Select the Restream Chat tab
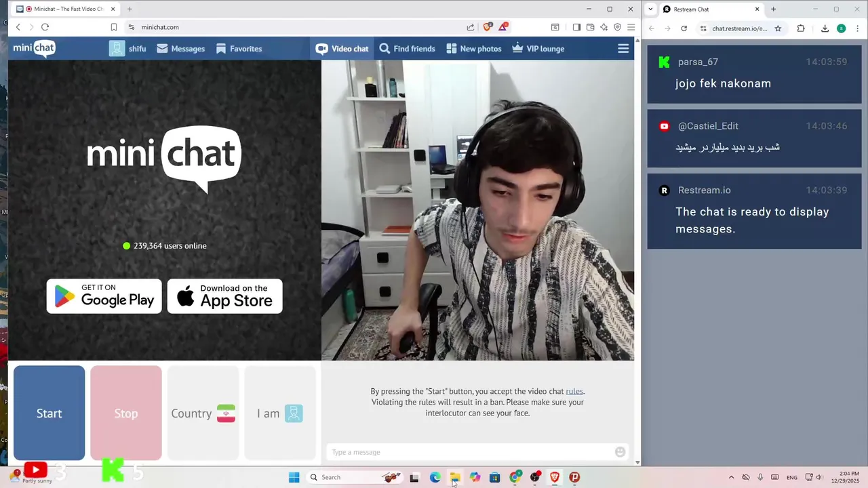The height and width of the screenshot is (488, 868). coord(711,9)
